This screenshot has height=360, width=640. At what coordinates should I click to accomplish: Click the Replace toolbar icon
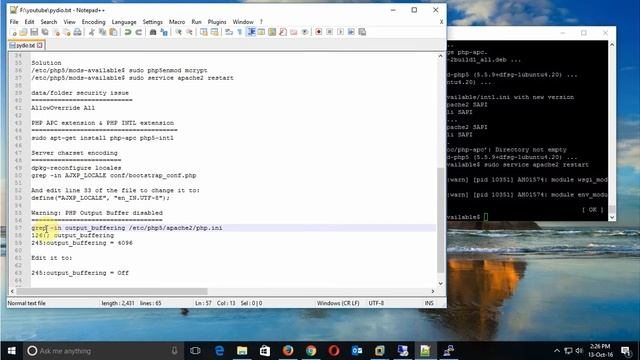(x=164, y=32)
